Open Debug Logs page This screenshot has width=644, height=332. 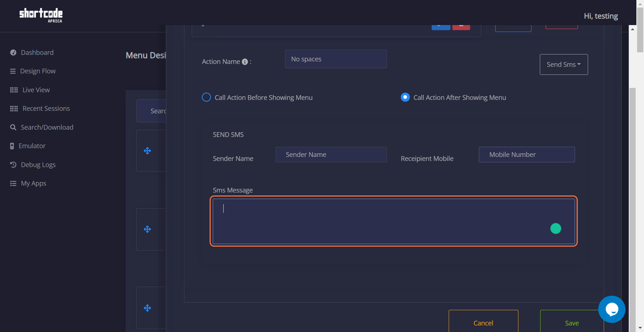click(38, 165)
